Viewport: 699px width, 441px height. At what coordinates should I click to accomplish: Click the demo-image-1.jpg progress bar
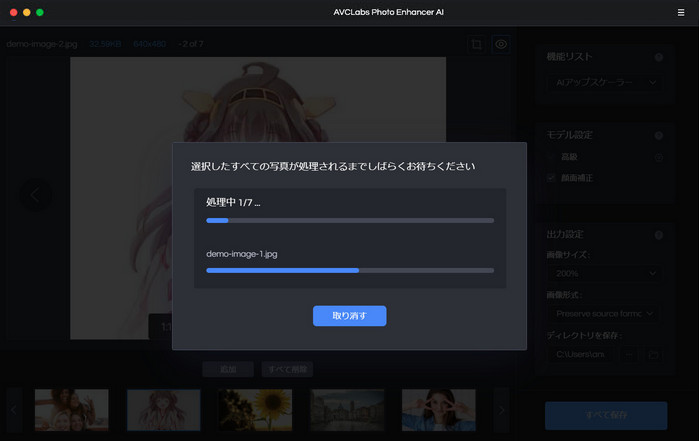pos(350,270)
